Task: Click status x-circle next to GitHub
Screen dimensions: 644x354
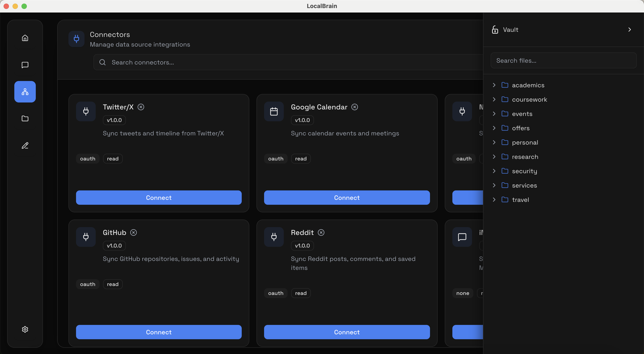Action: (133, 233)
